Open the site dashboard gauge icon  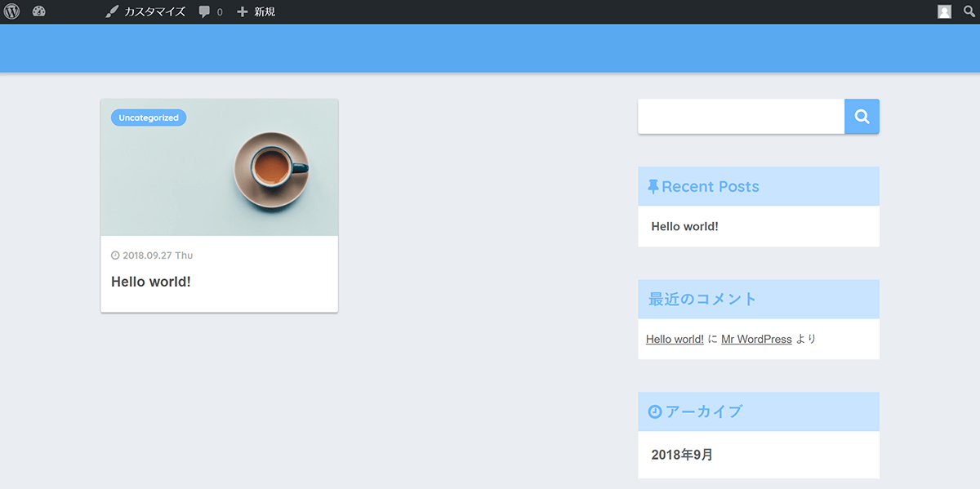point(39,11)
